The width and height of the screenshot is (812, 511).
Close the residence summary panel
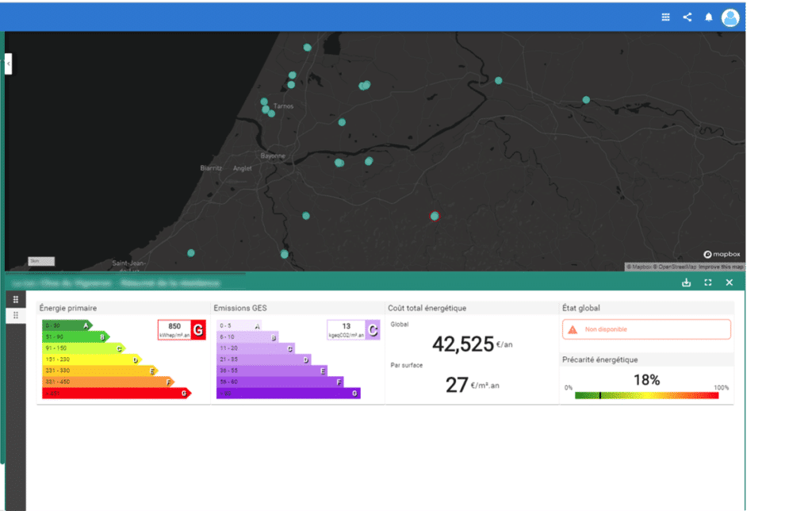730,282
